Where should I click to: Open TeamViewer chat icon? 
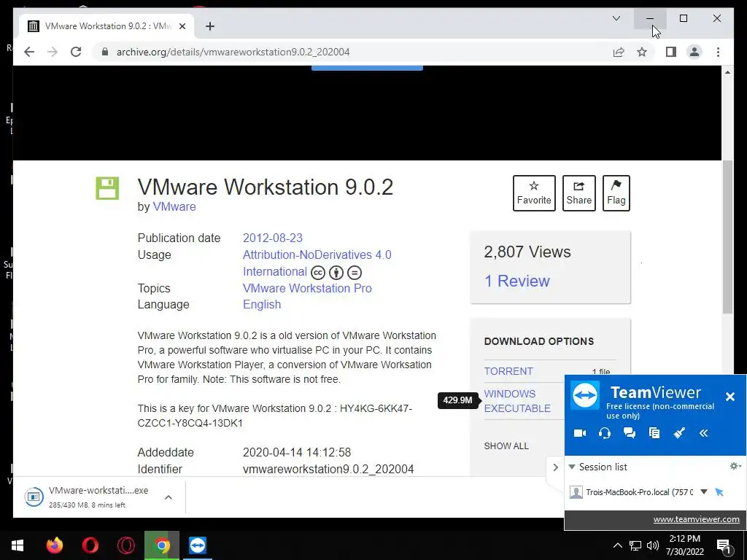pos(630,433)
